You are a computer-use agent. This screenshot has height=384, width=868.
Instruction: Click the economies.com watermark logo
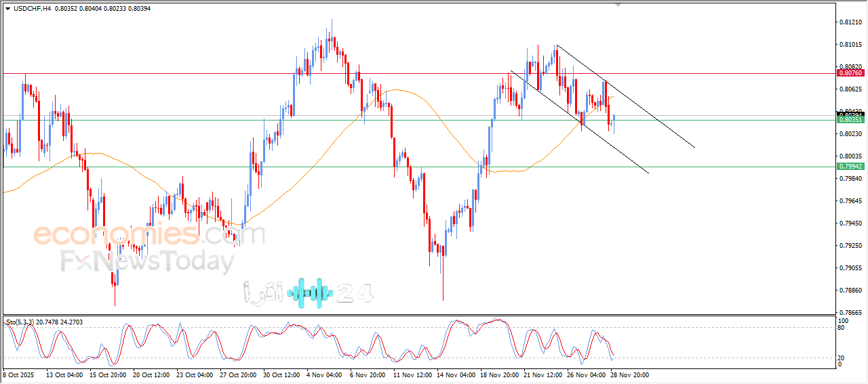click(x=149, y=235)
